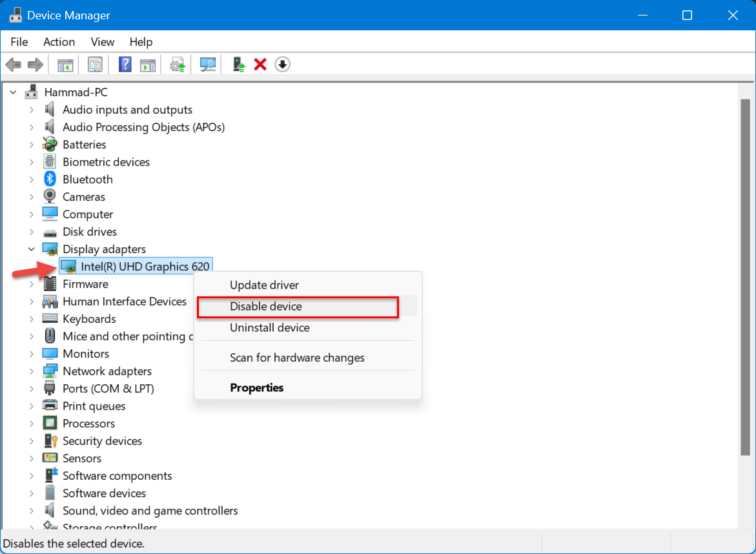Expand the Audio inputs and outputs category

pos(31,110)
